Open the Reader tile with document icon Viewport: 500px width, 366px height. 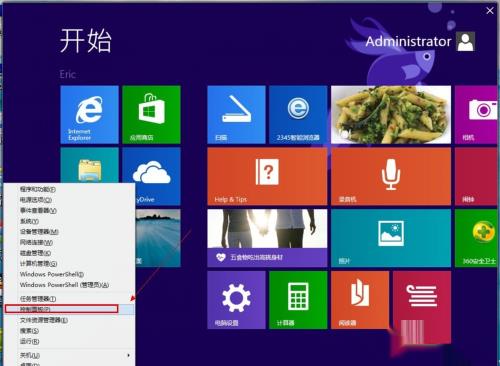(x=360, y=300)
